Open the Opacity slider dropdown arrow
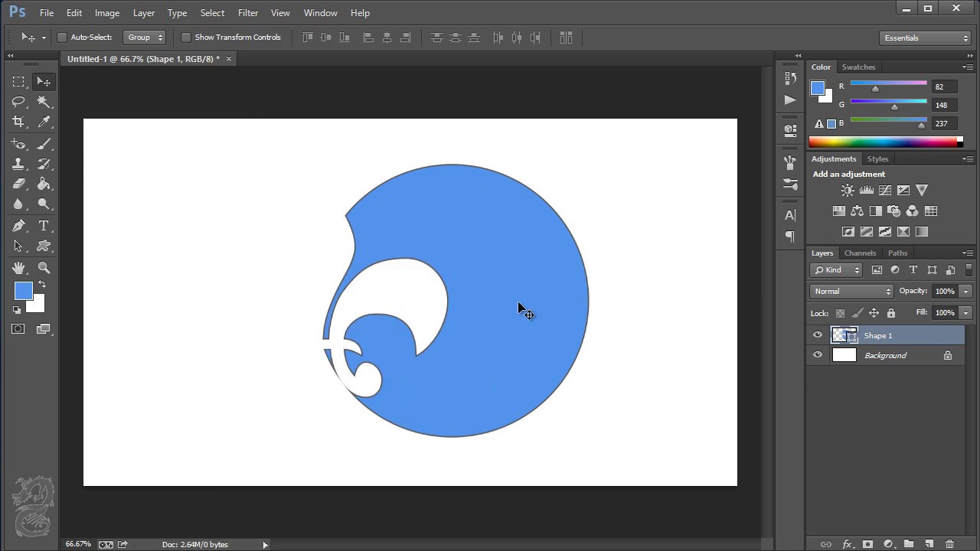This screenshot has width=980, height=551. coord(965,291)
